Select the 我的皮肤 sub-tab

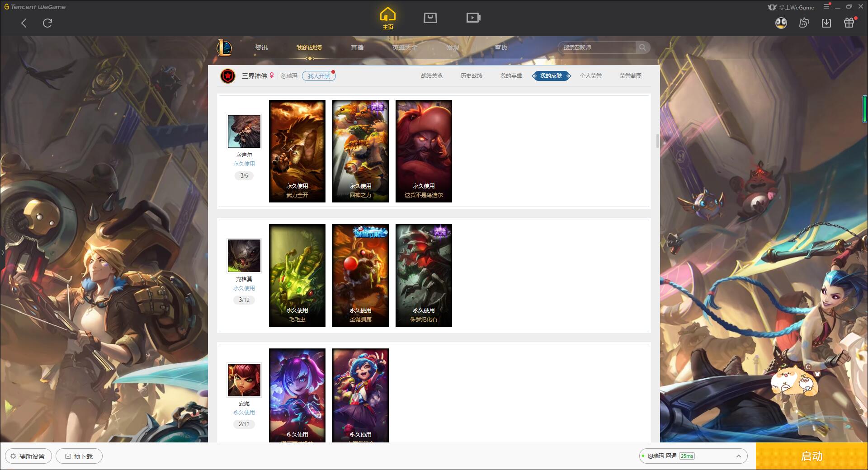[551, 76]
